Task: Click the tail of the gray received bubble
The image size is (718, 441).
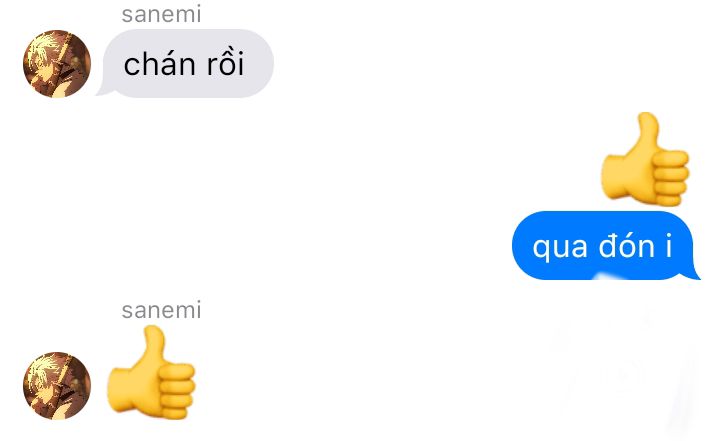Action: [103, 91]
